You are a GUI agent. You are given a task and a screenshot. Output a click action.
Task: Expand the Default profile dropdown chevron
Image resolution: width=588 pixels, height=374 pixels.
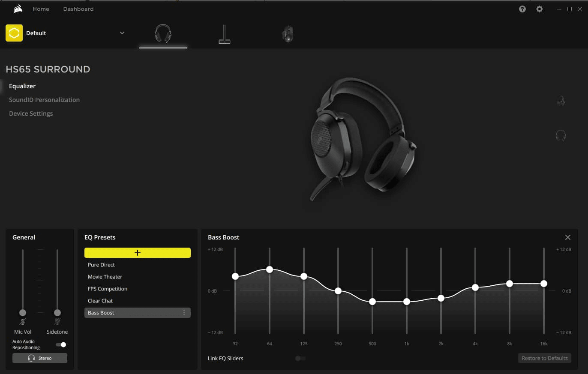122,33
